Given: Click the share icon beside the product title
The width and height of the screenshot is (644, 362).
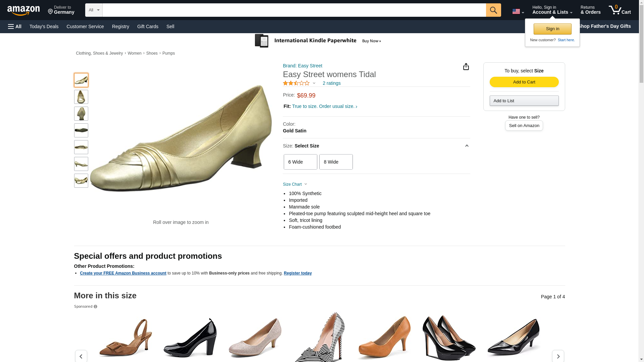Looking at the screenshot, I should click(466, 66).
